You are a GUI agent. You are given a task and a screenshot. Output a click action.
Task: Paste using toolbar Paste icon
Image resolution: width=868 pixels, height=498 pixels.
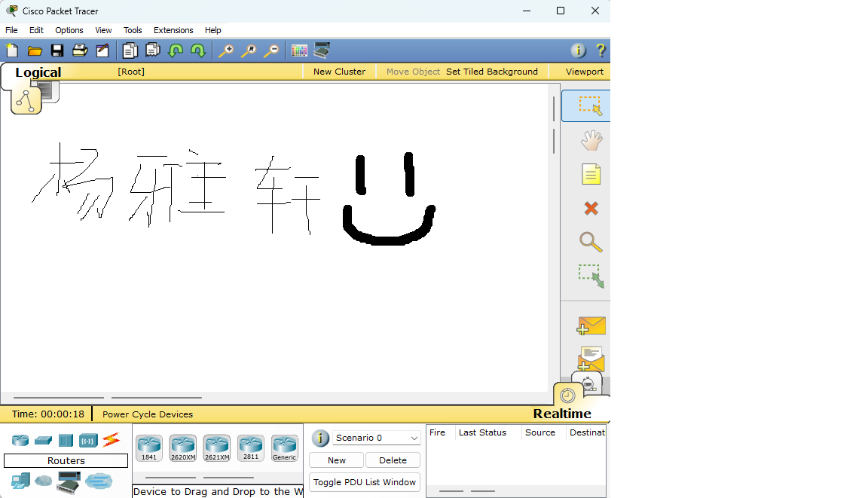[x=153, y=51]
